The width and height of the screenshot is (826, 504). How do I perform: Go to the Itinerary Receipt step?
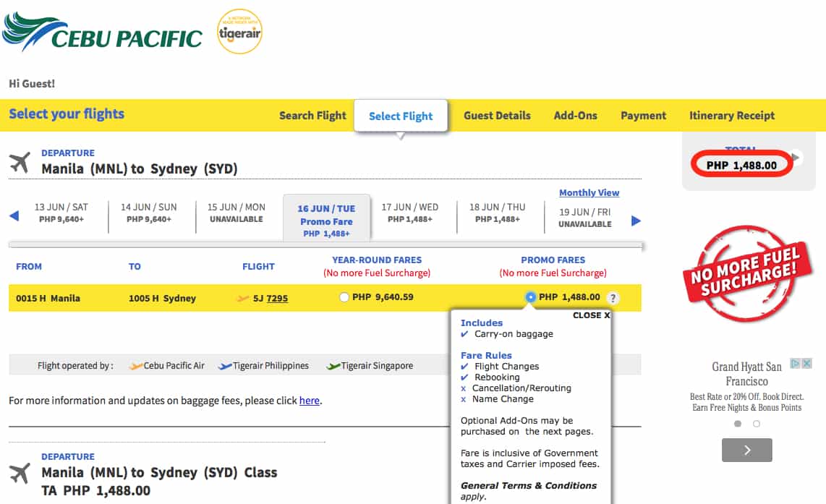click(732, 116)
